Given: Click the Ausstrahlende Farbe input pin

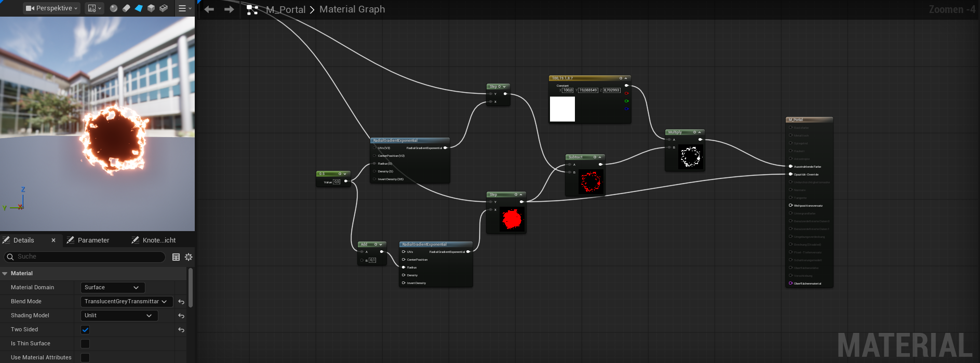Looking at the screenshot, I should click(791, 166).
